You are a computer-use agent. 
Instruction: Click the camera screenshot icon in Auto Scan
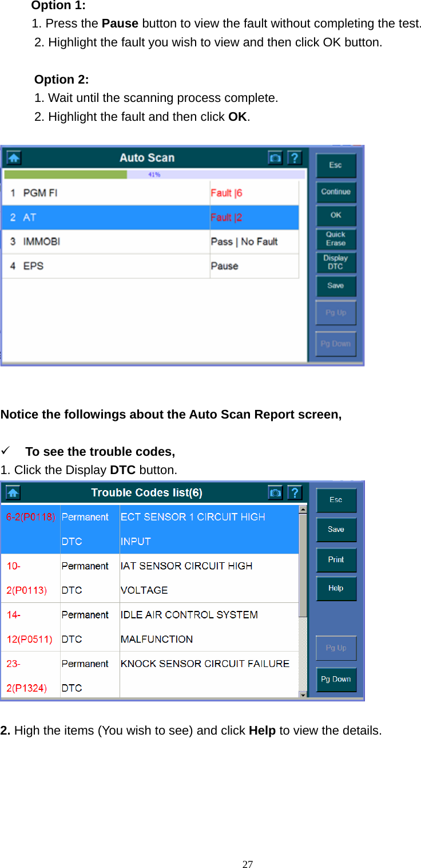click(x=275, y=157)
